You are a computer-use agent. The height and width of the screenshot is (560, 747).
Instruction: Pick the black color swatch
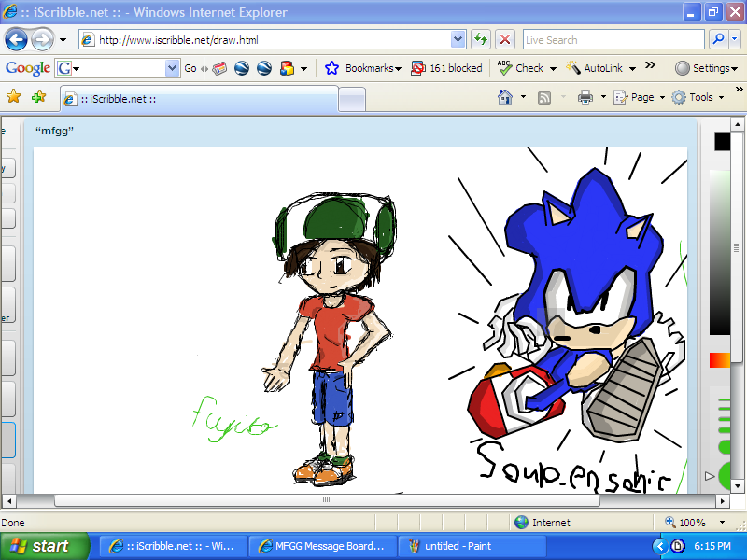click(x=723, y=141)
